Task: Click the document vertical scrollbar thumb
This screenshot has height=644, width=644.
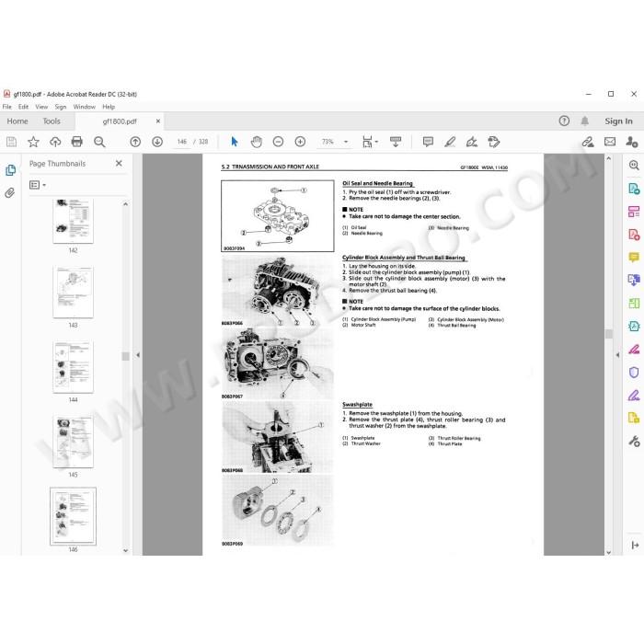Action: [609, 333]
